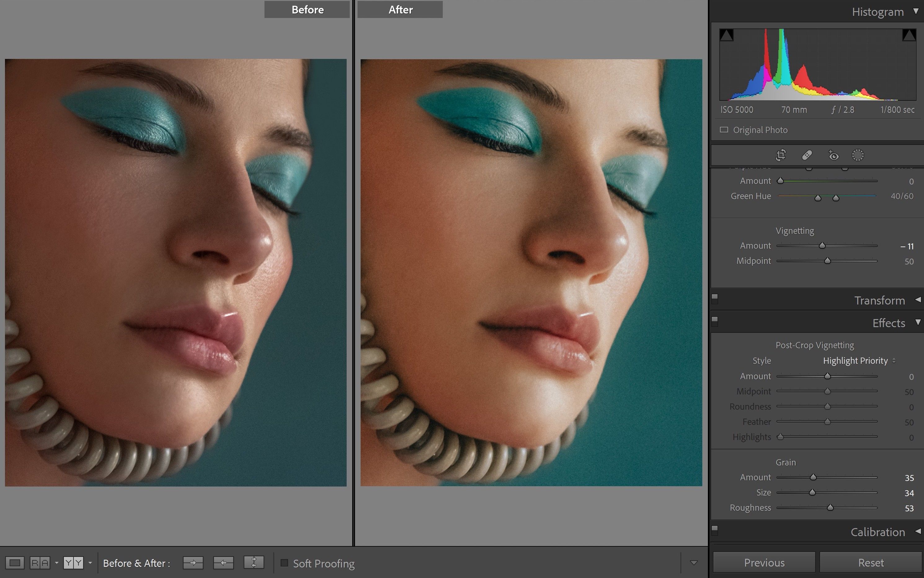Click the Reference view R|A icon
The image size is (924, 578).
pyautogui.click(x=40, y=563)
